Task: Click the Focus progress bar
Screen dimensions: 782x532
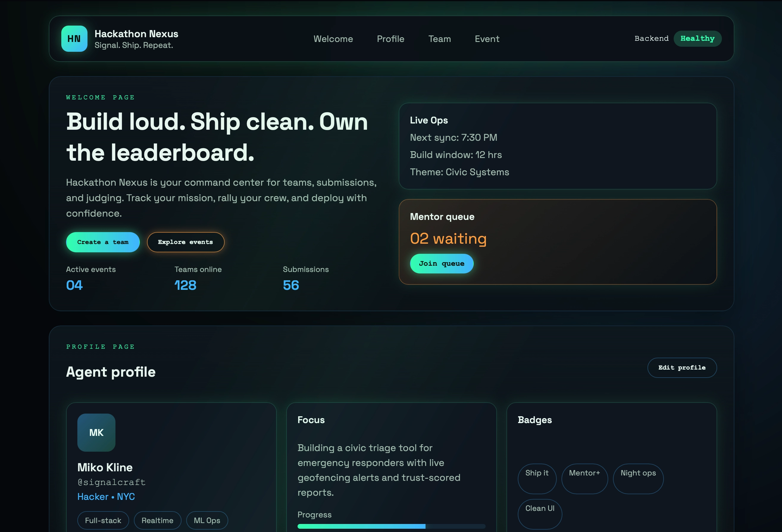Action: click(x=391, y=526)
